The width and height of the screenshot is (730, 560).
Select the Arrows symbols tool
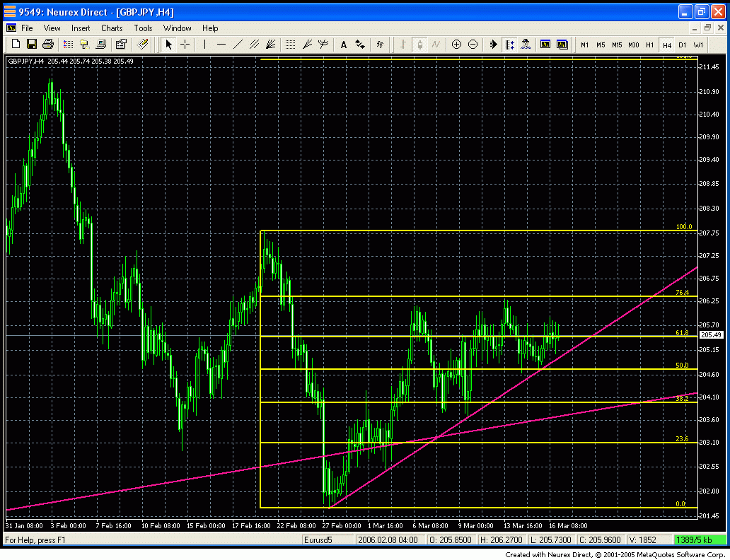360,45
